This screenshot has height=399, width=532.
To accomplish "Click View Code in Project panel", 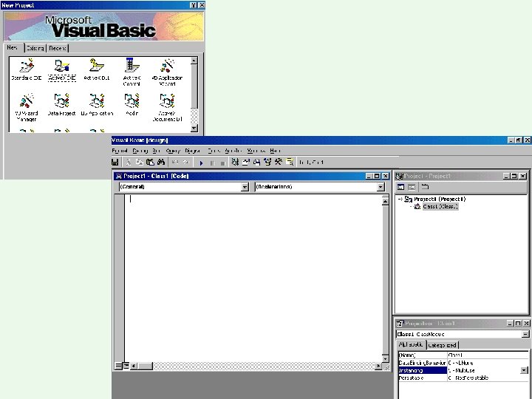I will click(x=400, y=187).
